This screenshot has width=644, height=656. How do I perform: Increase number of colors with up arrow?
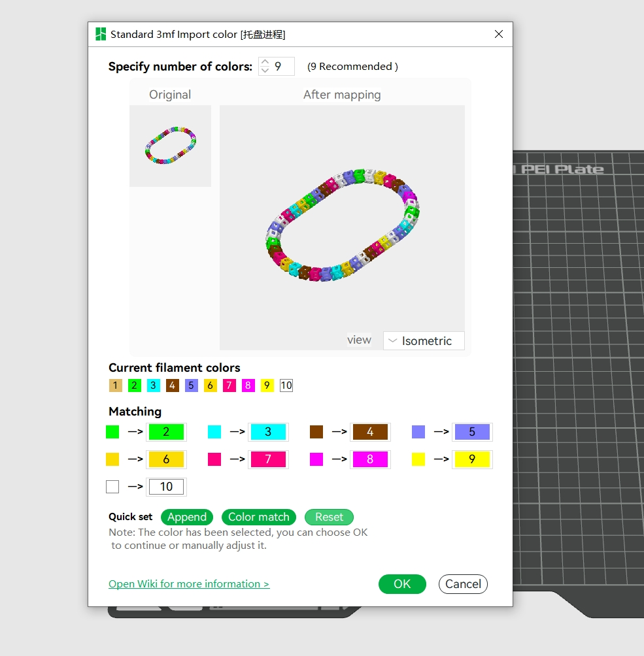tap(265, 62)
